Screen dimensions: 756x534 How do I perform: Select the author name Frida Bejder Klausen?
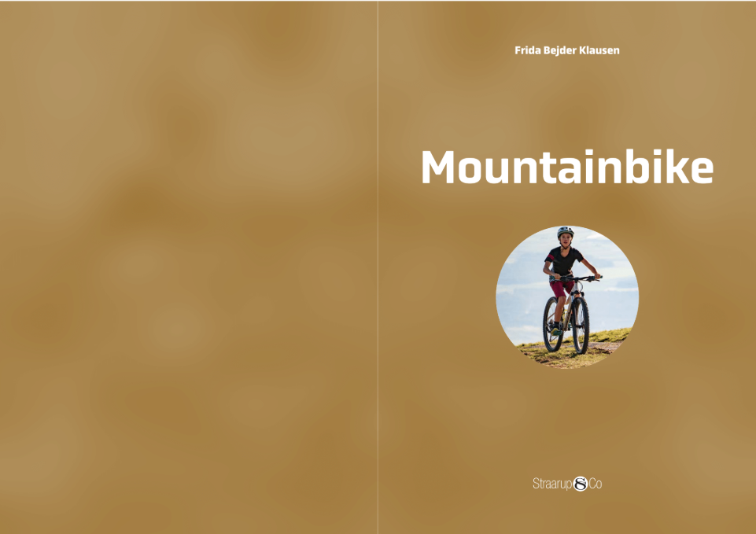[x=567, y=50]
